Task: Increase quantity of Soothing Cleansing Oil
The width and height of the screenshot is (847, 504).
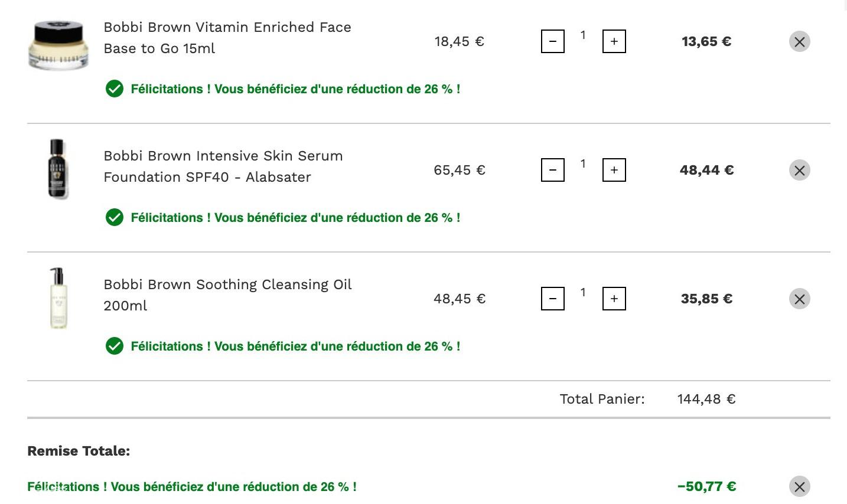Action: click(614, 299)
